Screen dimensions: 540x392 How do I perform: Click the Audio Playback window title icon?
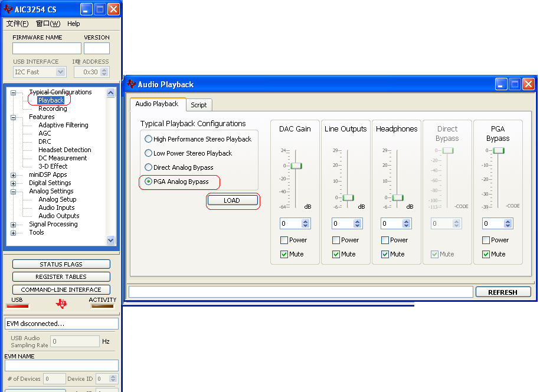[131, 84]
